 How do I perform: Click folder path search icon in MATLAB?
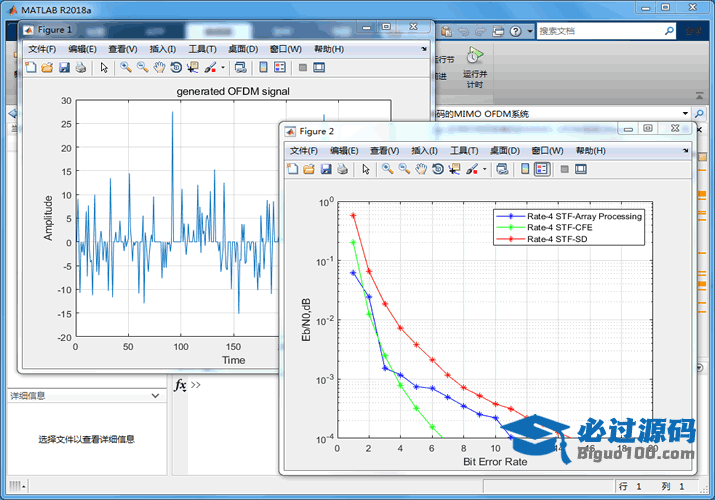[x=699, y=113]
